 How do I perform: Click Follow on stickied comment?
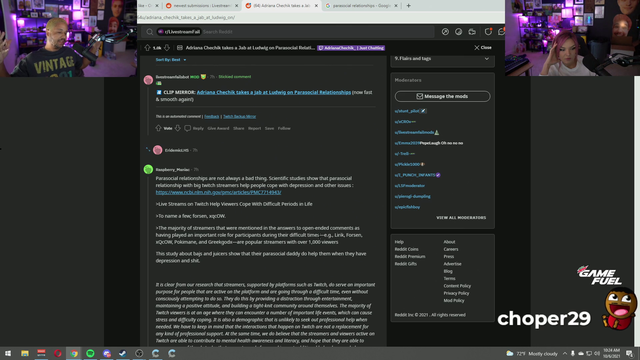284,128
